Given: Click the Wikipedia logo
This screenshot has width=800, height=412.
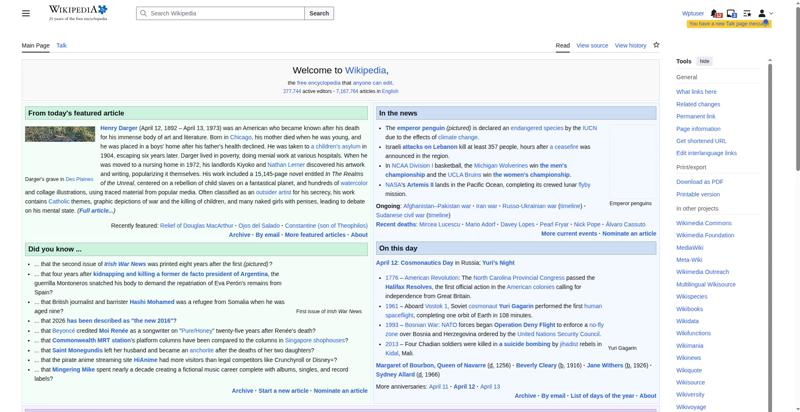Looking at the screenshot, I should [x=78, y=13].
